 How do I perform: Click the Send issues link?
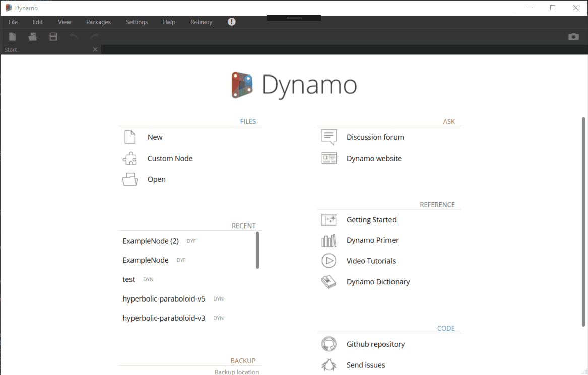click(366, 365)
